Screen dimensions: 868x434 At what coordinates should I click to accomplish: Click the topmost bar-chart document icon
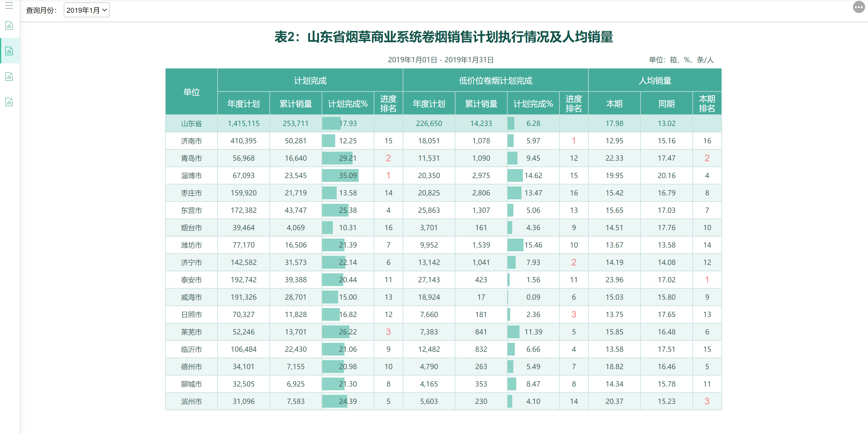[x=9, y=25]
